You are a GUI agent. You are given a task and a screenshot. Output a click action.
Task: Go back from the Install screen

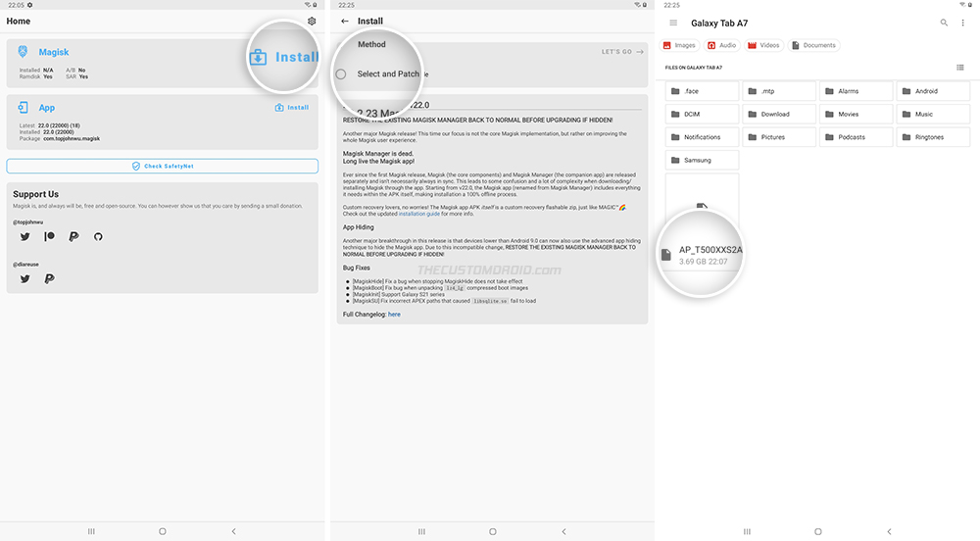(345, 22)
